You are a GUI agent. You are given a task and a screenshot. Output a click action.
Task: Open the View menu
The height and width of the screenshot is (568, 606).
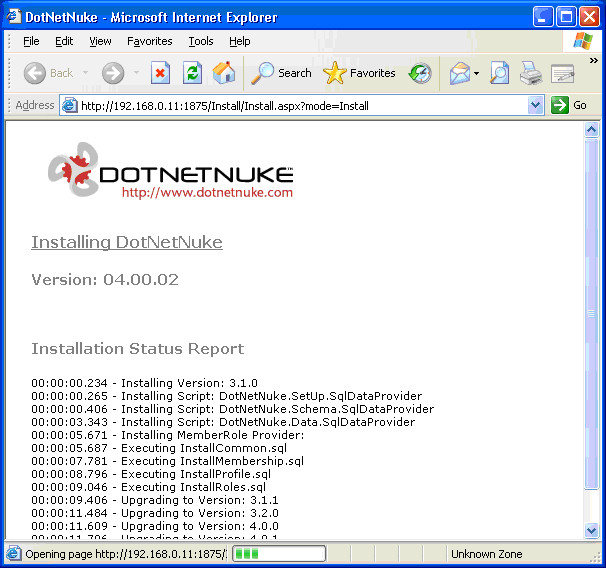[x=100, y=41]
